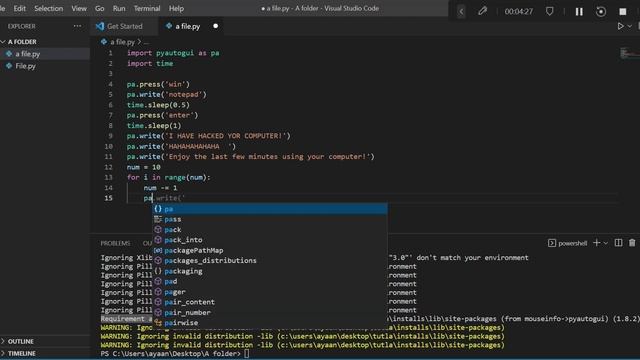The width and height of the screenshot is (640, 360).
Task: Restart the screen recording
Action: coord(601,11)
